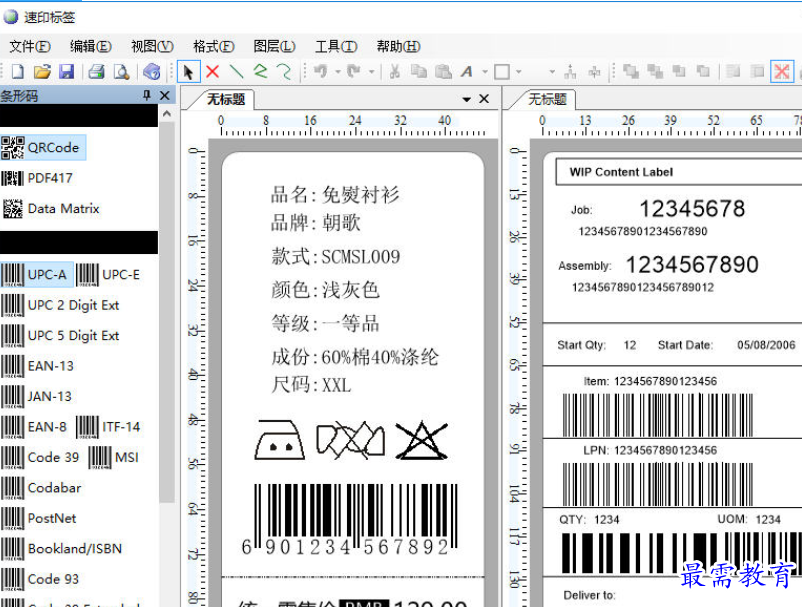Viewport: 802px width, 607px height.
Task: Click the Undo icon
Action: [x=321, y=71]
